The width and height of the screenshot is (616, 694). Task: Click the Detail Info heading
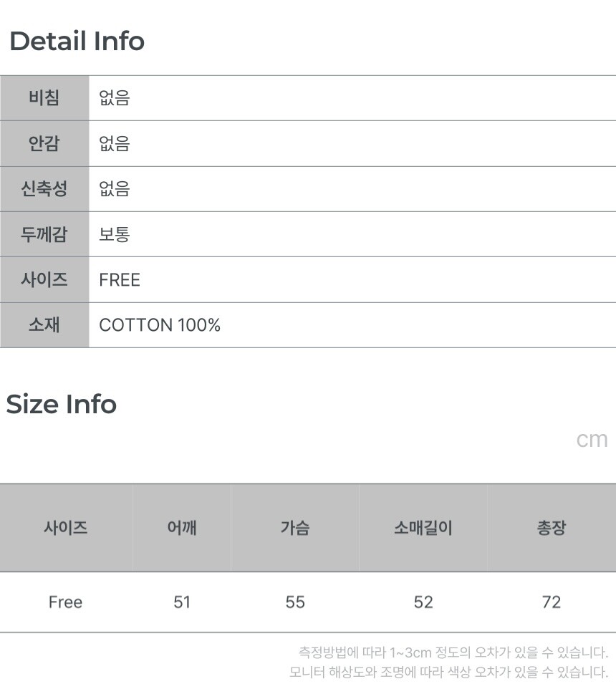[77, 41]
